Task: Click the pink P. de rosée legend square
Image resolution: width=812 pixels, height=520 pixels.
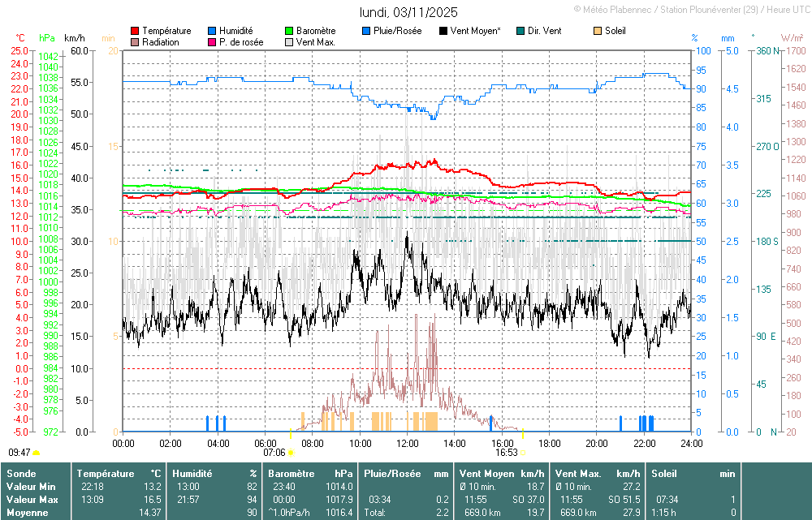Action: tap(213, 42)
